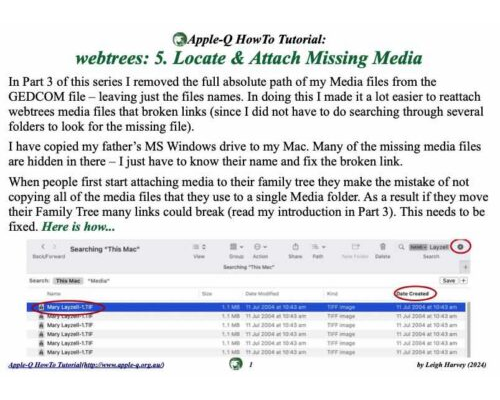This screenshot has width=500, height=400.
Task: Click the file icon of the highlighted row
Action: 41,307
